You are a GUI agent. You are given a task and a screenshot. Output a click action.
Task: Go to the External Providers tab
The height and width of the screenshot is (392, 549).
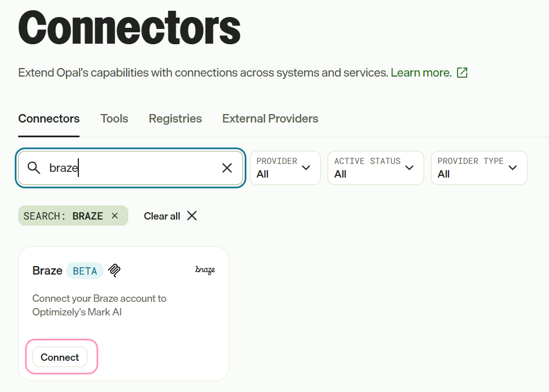[x=270, y=119]
